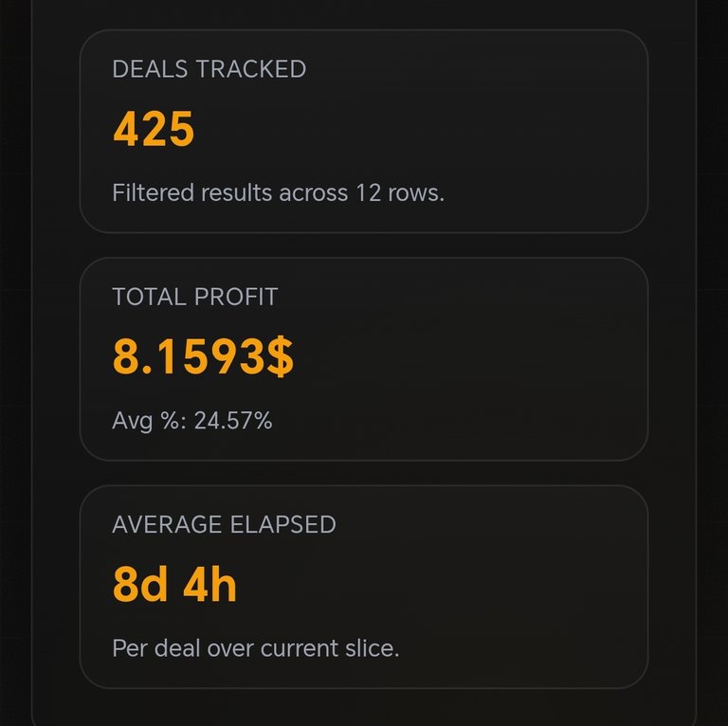This screenshot has height=726, width=728.
Task: Click the DEALS TRACKED card heading
Action: [x=209, y=69]
